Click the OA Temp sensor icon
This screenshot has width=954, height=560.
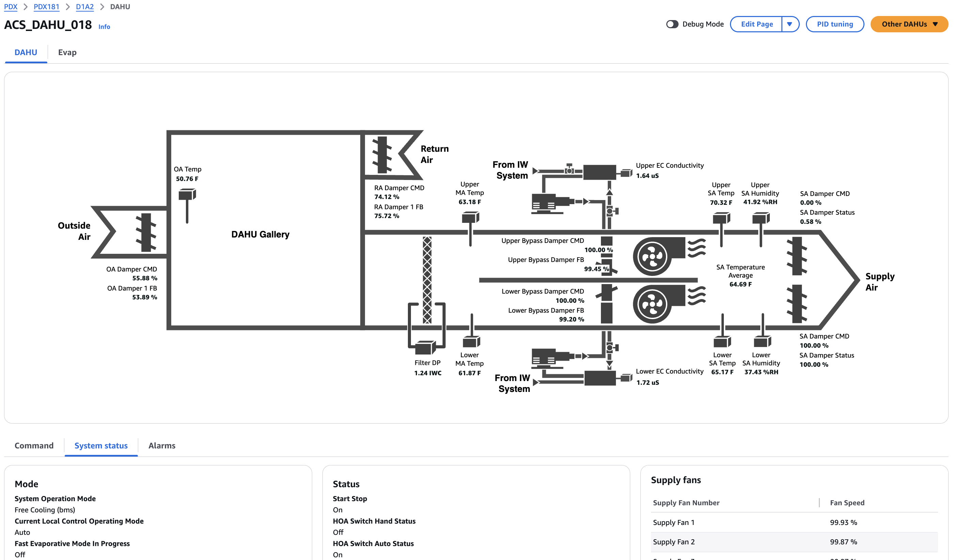[187, 205]
